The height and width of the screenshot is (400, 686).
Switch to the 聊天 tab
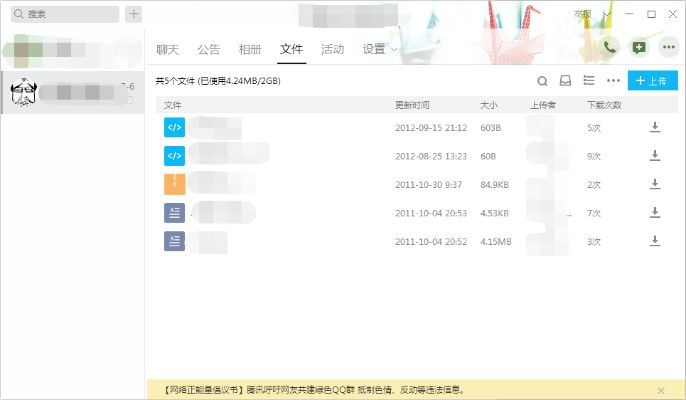[x=168, y=49]
